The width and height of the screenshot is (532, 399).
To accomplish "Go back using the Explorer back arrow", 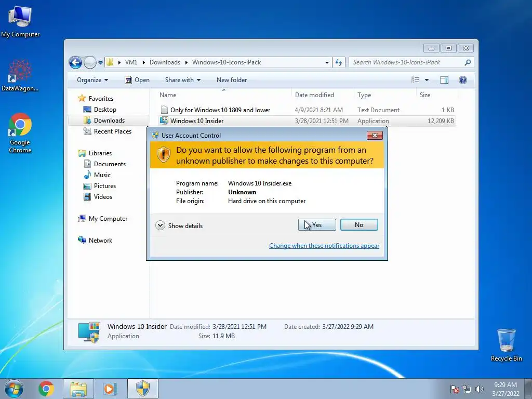I will pos(75,62).
